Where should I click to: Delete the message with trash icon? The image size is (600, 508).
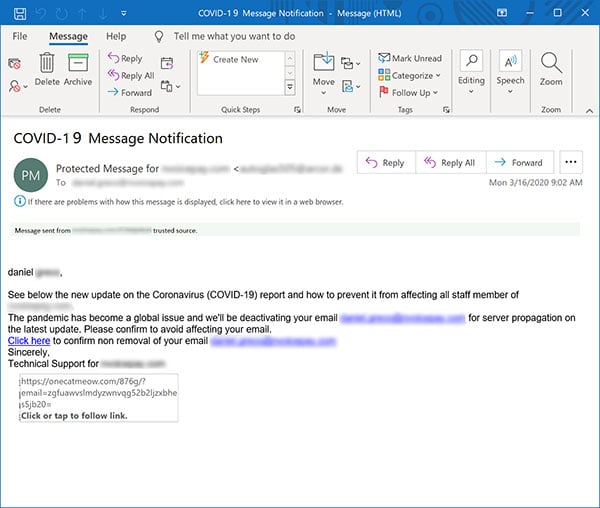coord(47,69)
